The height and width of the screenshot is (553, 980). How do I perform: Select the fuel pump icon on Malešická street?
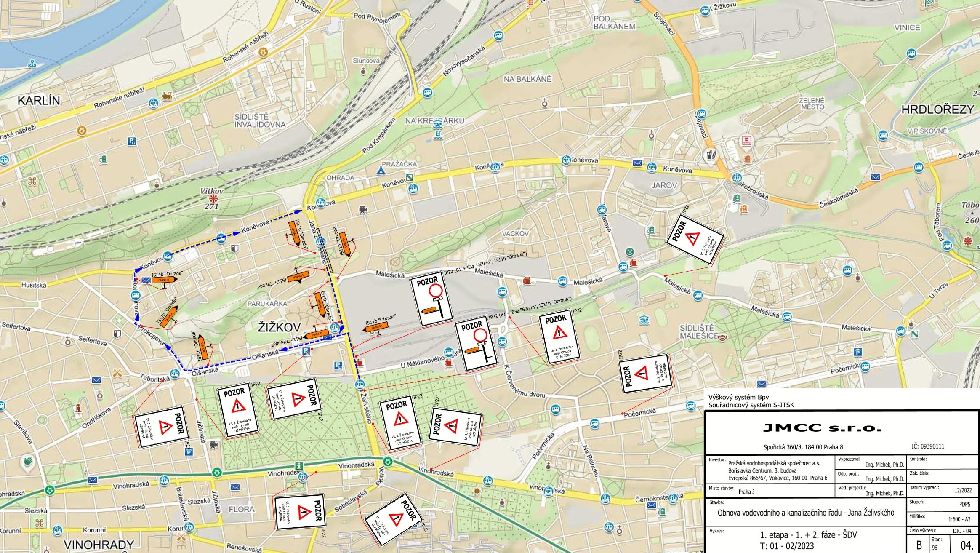click(x=527, y=281)
